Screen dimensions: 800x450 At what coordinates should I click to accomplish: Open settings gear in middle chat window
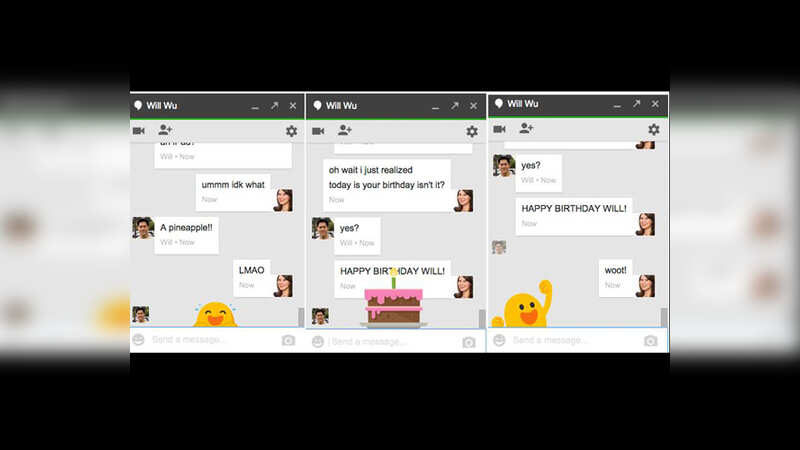click(x=472, y=131)
